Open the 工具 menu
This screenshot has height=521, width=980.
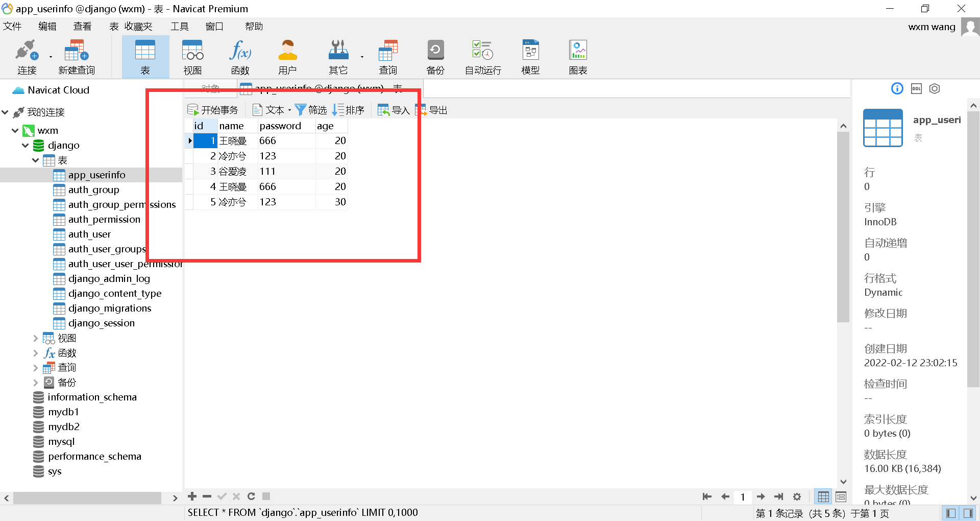tap(179, 26)
